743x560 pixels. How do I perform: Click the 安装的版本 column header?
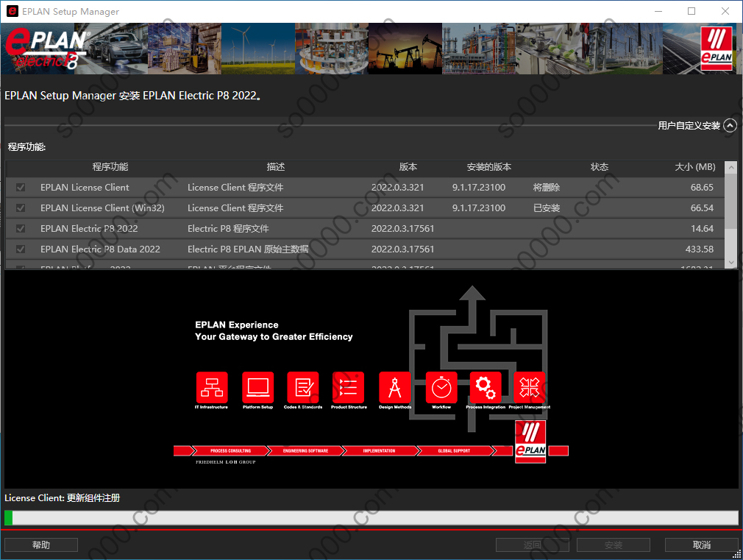point(489,167)
